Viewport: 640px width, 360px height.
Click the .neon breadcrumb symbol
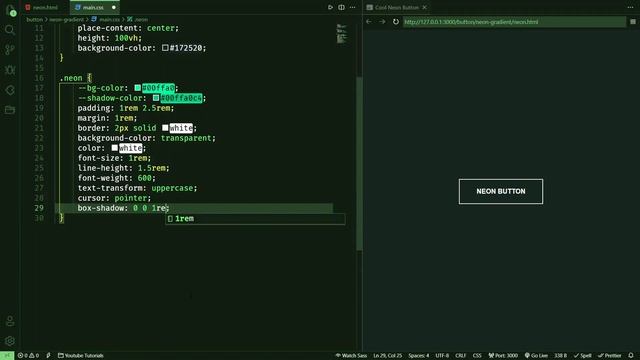(x=138, y=19)
